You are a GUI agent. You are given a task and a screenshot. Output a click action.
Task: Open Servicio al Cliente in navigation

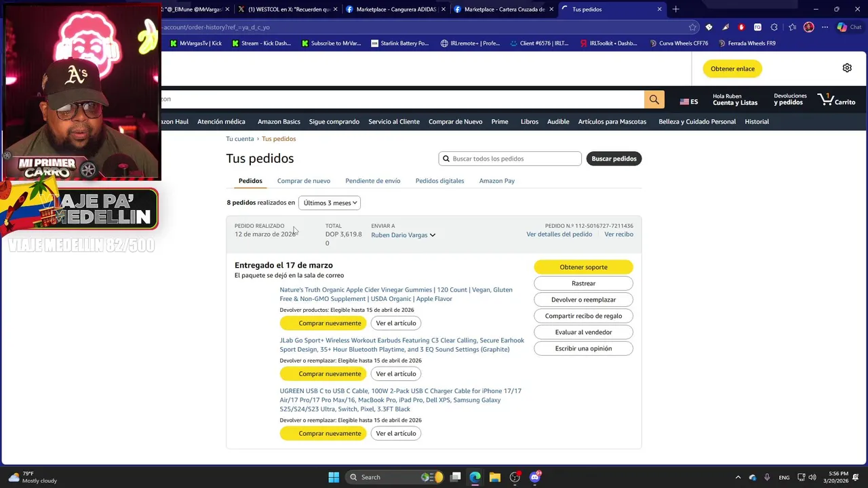[x=394, y=122]
